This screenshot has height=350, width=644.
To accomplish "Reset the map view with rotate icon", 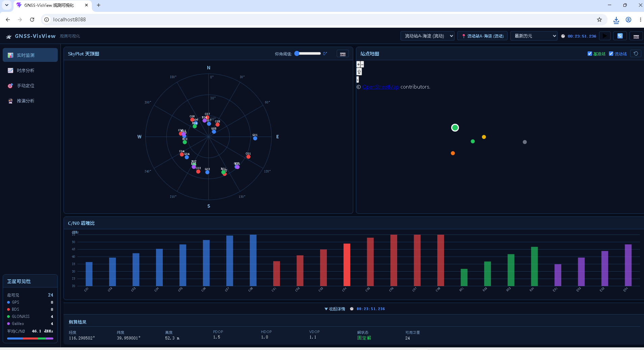I will [636, 53].
